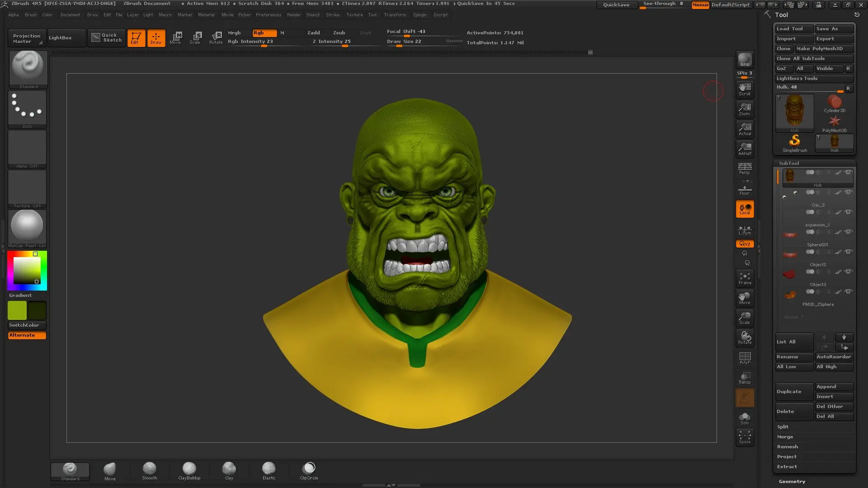Toggle visibility eye of Sphere001 subtool

tap(849, 232)
